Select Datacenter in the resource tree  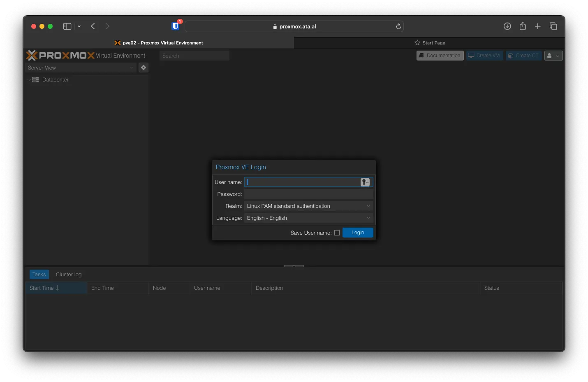[56, 80]
